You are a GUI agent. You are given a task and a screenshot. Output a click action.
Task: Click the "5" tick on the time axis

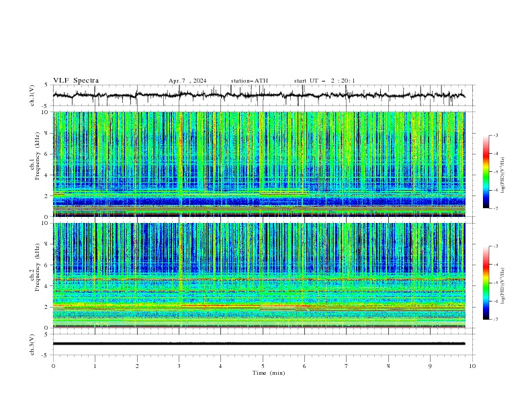[263, 366]
